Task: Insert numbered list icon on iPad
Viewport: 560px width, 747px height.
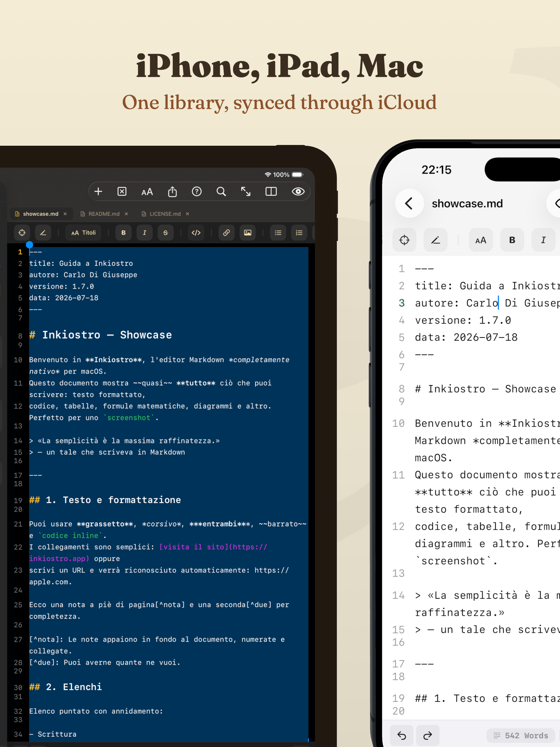Action: 299,233
